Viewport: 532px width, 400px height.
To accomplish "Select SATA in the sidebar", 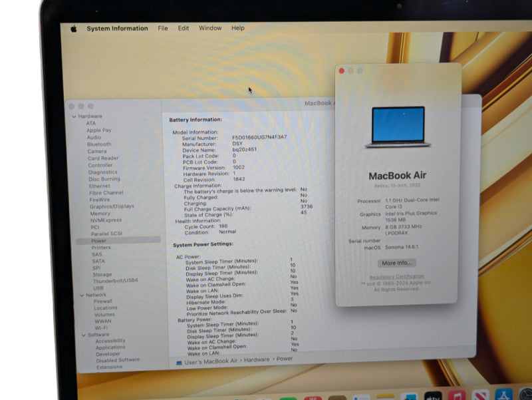I will 98,261.
